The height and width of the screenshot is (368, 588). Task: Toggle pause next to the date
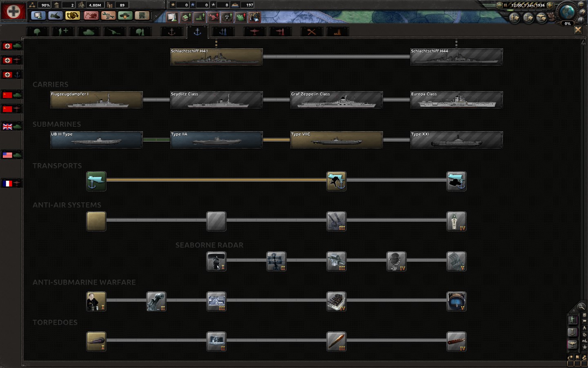point(506,5)
